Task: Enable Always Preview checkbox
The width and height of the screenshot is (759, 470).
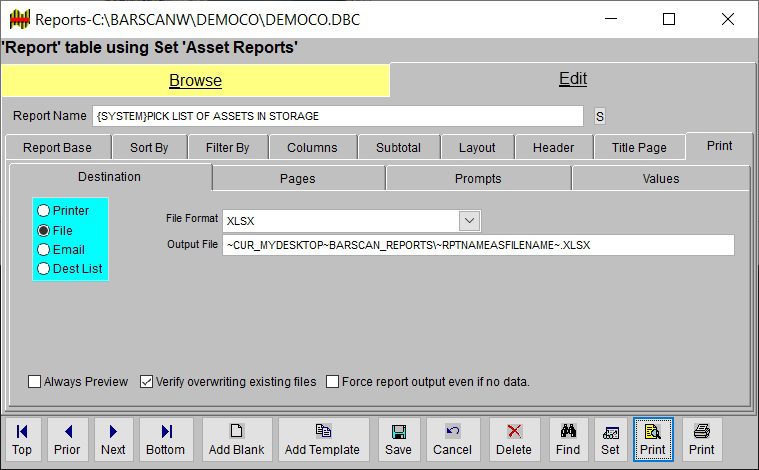Action: coord(34,381)
